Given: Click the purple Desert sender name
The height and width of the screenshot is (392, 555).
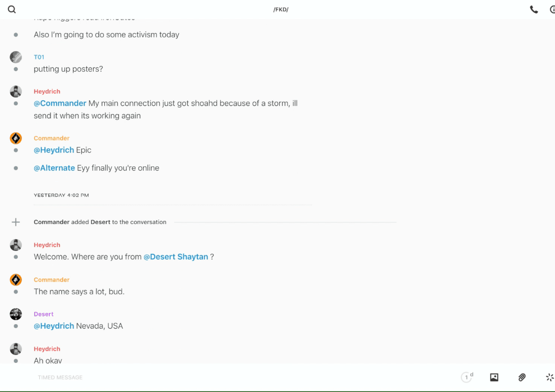Looking at the screenshot, I should pyautogui.click(x=44, y=314).
